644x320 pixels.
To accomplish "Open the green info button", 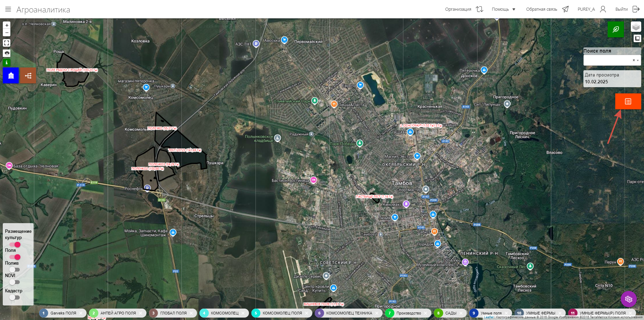I will coord(7,63).
